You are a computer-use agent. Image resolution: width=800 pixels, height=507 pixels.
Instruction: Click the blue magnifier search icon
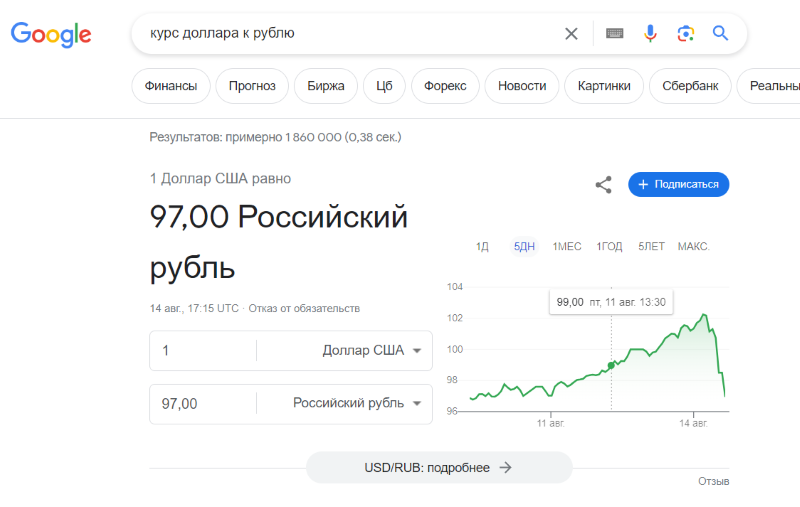720,33
